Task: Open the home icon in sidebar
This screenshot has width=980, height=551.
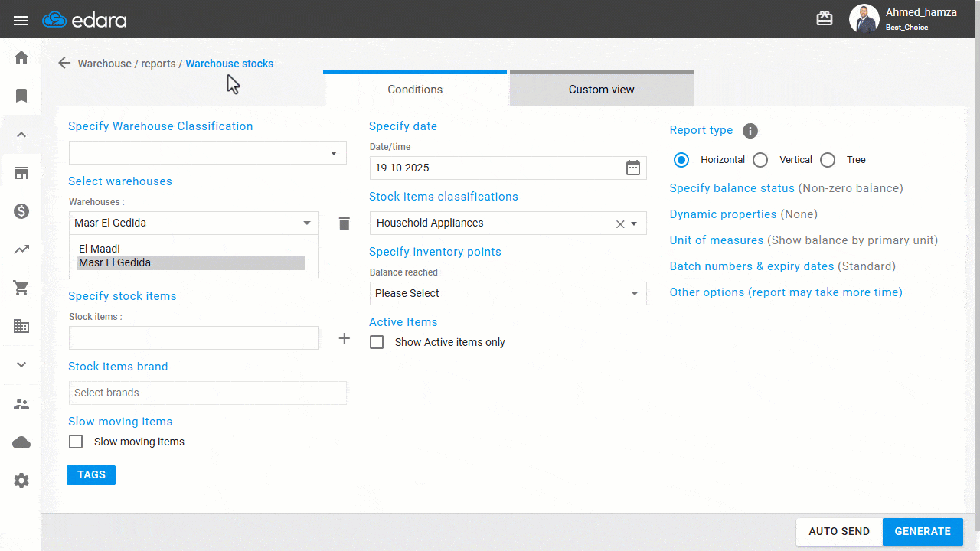Action: pyautogui.click(x=21, y=57)
